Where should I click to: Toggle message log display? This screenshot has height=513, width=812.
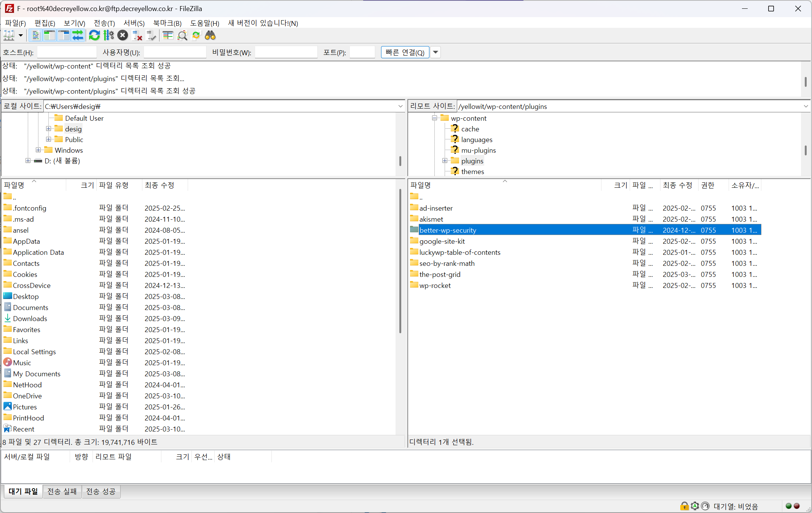click(x=35, y=35)
